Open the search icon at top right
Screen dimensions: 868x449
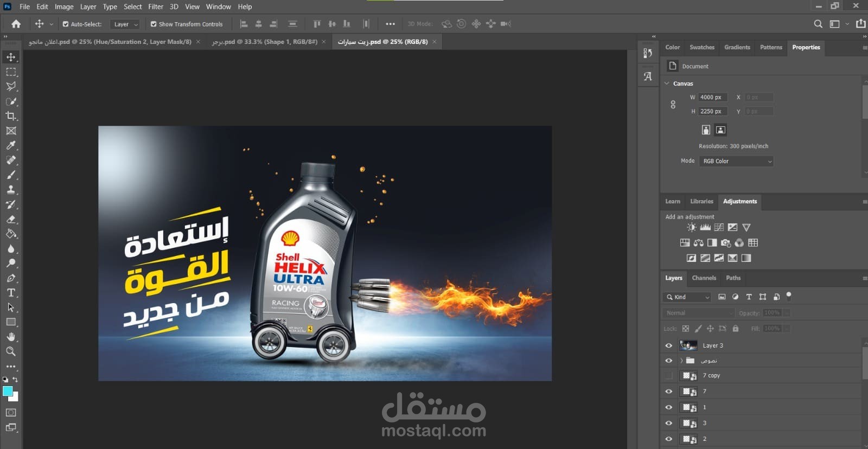coord(818,24)
